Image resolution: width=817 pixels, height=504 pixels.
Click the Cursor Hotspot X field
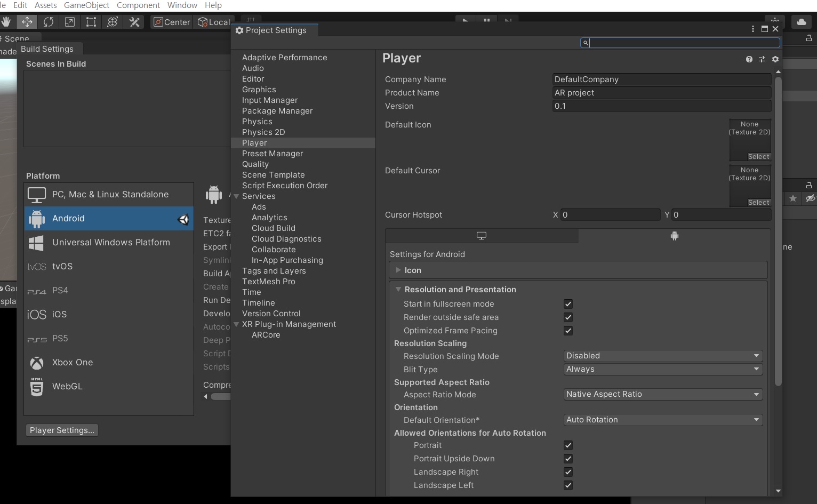[611, 215]
